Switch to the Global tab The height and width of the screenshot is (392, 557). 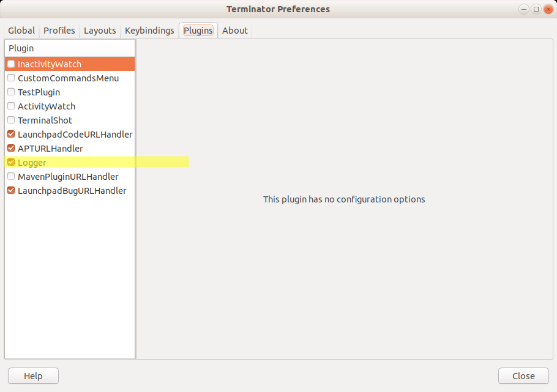[21, 30]
